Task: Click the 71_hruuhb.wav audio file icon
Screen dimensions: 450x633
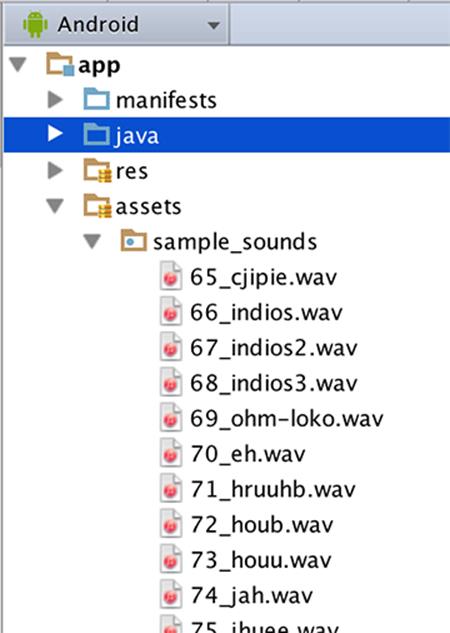Action: pos(170,488)
